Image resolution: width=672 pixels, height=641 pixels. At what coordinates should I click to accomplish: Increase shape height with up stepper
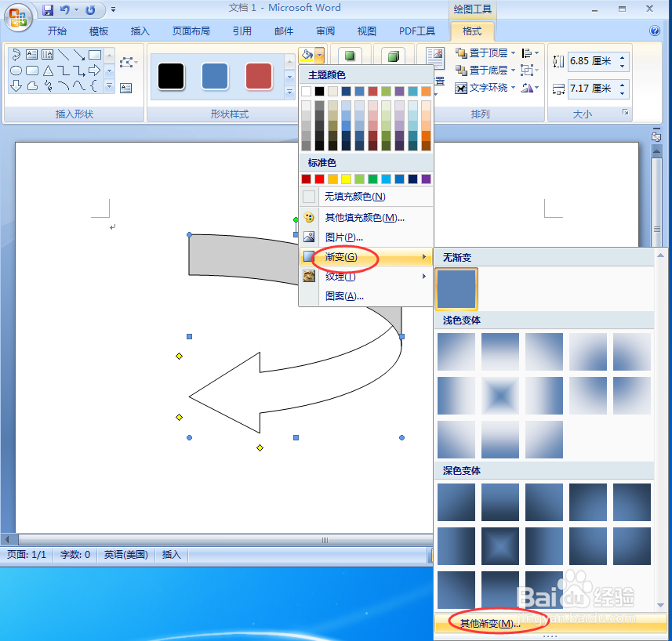[623, 57]
